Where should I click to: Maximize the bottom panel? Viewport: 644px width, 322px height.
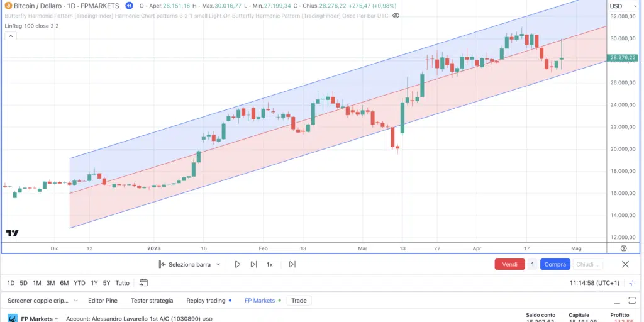click(x=632, y=300)
